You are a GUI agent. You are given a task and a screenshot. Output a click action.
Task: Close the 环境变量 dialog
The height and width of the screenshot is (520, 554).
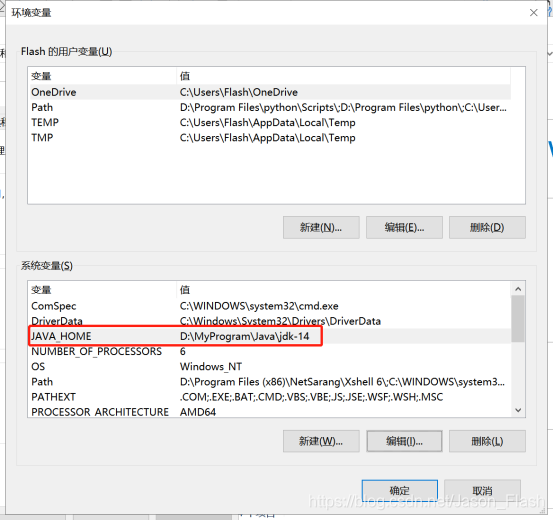tap(534, 13)
